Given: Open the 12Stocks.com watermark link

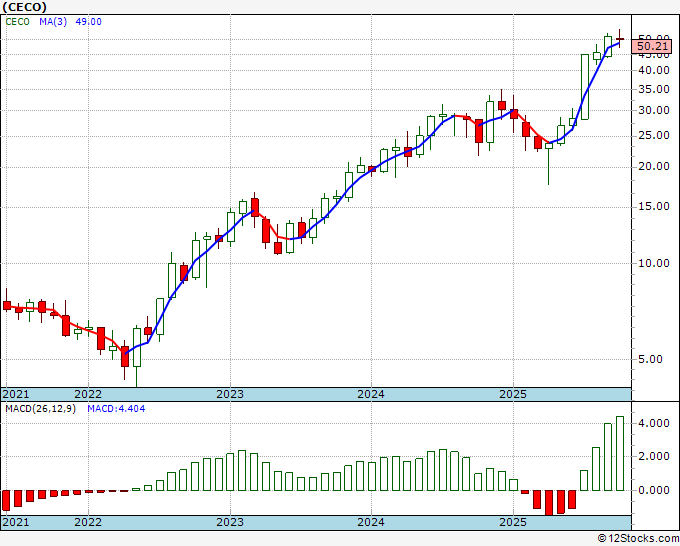Looking at the screenshot, I should [638, 539].
